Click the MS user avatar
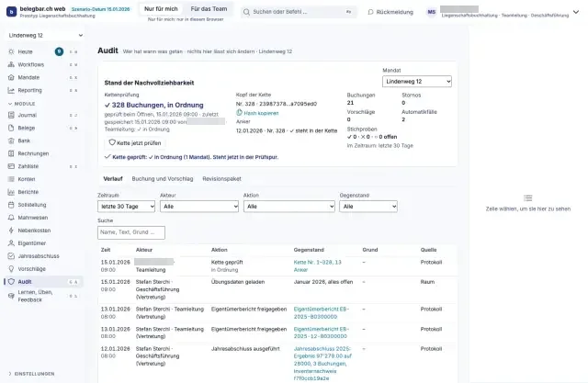This screenshot has width=588, height=383. pos(432,12)
